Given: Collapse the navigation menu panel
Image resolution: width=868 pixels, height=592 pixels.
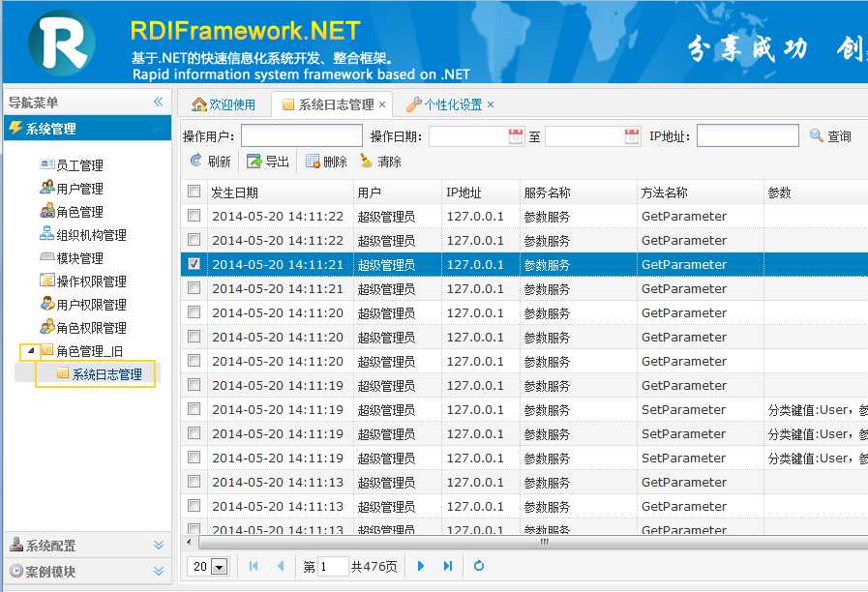Looking at the screenshot, I should click(159, 102).
